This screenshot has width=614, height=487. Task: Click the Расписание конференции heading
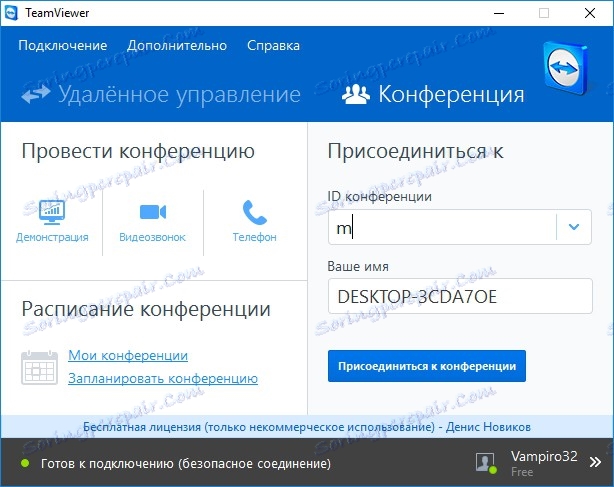pyautogui.click(x=146, y=309)
